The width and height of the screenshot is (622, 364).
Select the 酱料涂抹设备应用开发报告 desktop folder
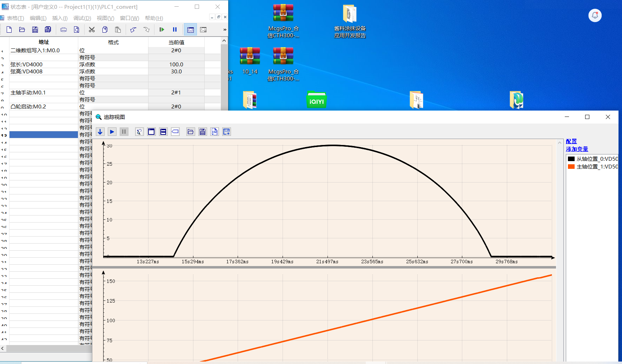[350, 21]
